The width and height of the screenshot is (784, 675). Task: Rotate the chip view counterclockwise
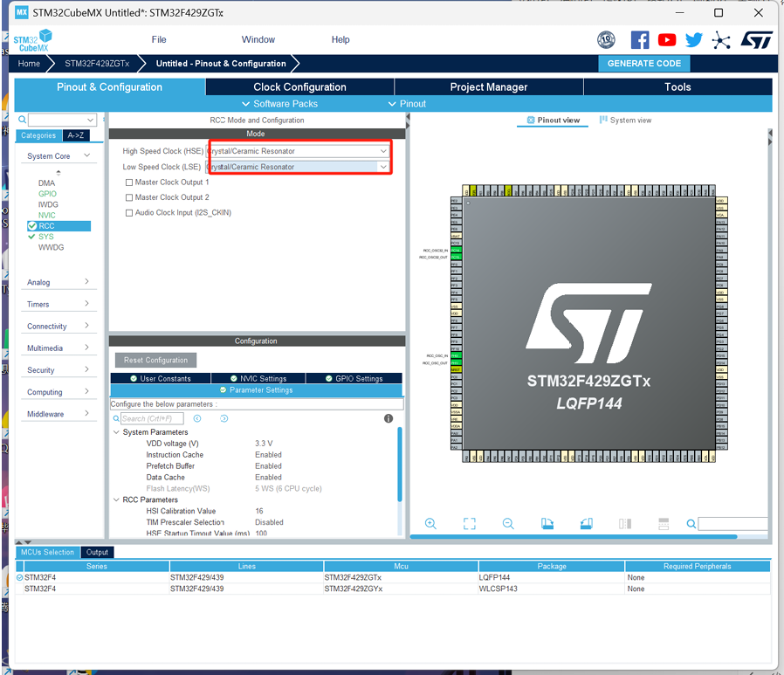coord(586,524)
